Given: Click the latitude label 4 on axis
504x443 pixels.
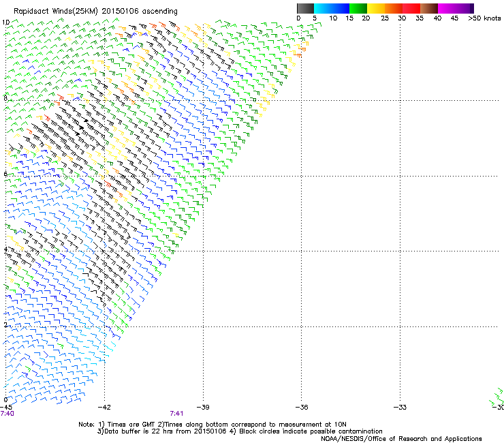Looking at the screenshot, I should [x=5, y=249].
